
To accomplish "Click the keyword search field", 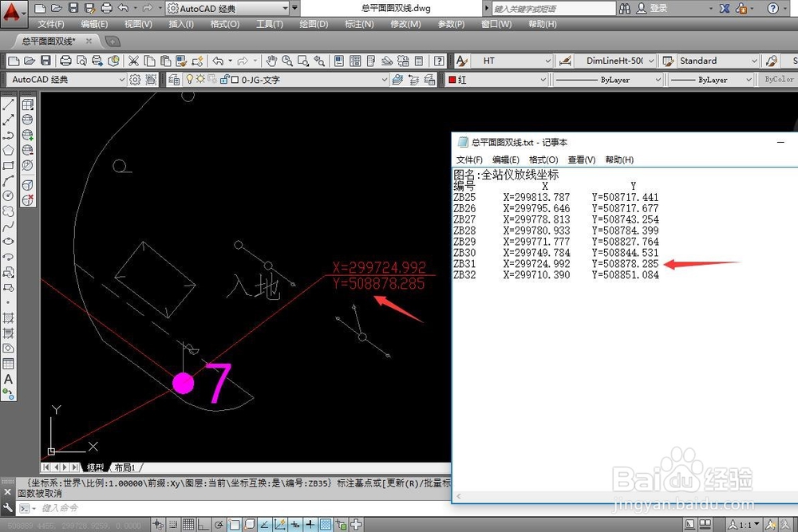I will pos(554,8).
